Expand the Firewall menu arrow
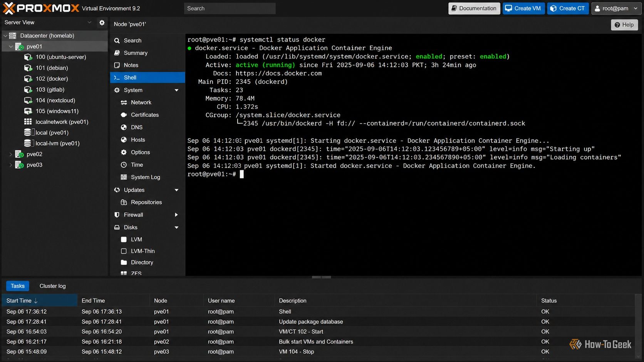 [176, 215]
